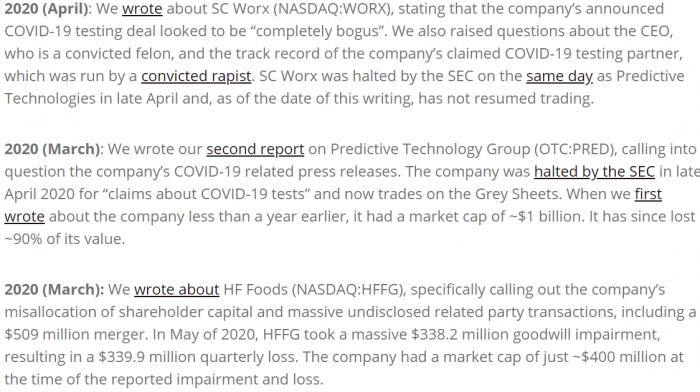Open the "same day" hyperlink
This screenshot has height=392, width=700.
pos(559,76)
